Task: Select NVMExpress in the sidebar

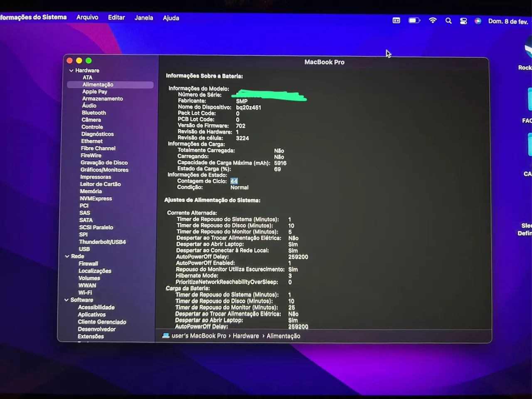Action: (x=96, y=198)
